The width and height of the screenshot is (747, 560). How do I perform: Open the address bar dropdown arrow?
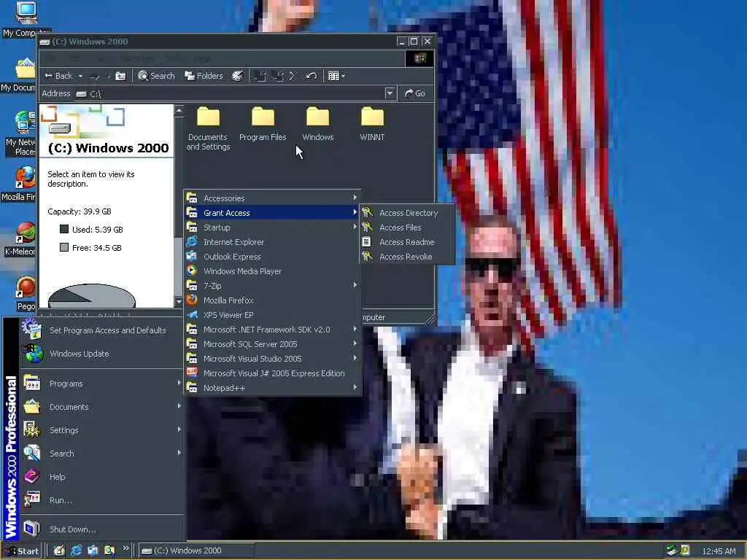coord(390,93)
